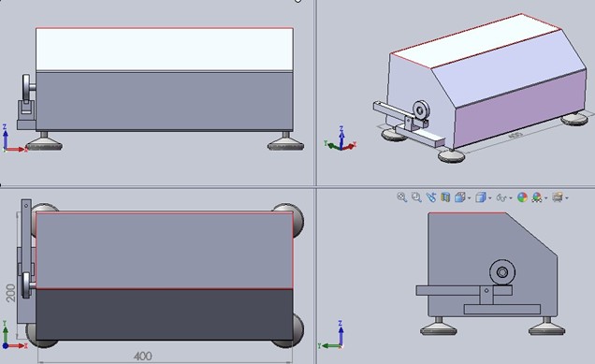
Task: Click the Display Style box icon
Action: 481,197
